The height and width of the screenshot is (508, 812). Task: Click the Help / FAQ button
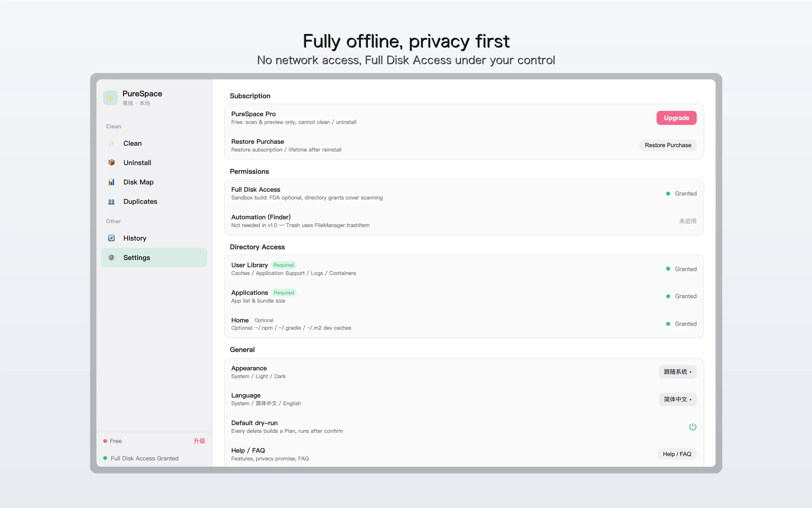point(677,454)
